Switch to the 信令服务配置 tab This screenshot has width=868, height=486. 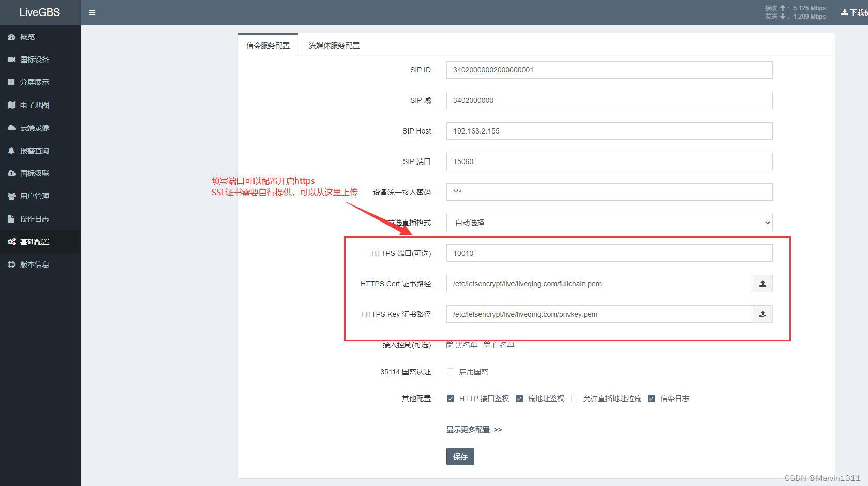point(268,46)
